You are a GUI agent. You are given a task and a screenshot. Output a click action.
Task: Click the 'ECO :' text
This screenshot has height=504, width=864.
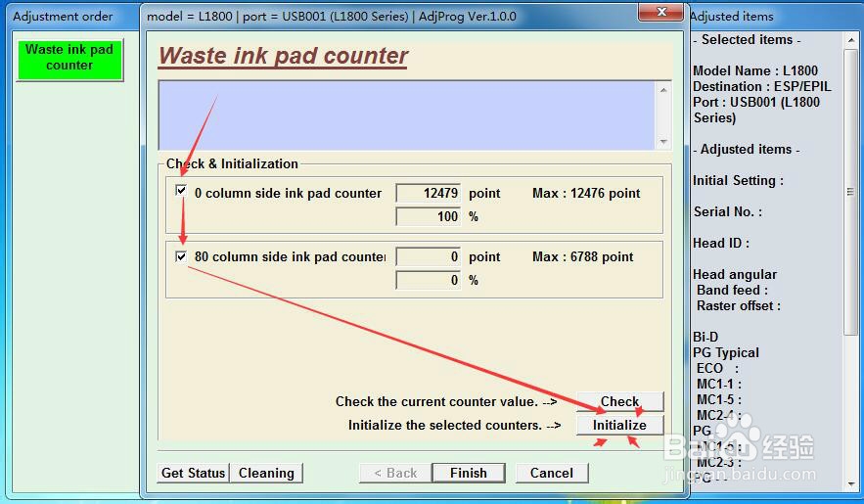pos(717,369)
